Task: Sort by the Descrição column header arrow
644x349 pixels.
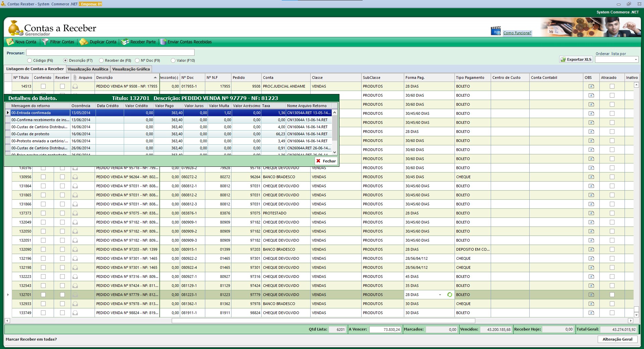Action: (155, 78)
